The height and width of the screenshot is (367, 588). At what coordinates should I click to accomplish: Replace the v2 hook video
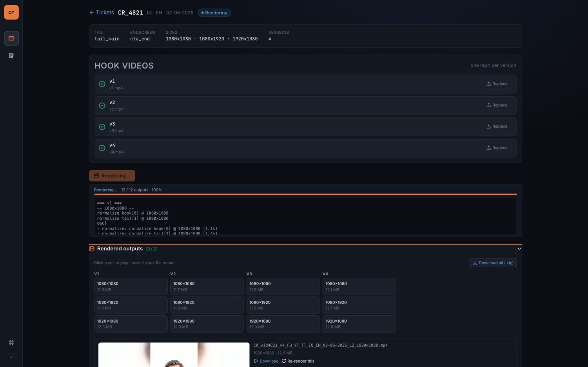click(497, 105)
